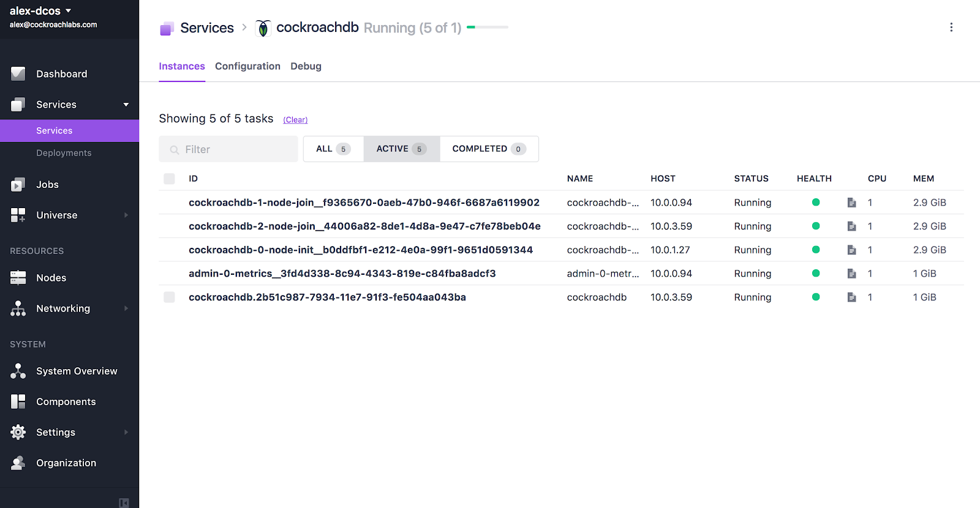Show ACTIVE 5 tasks filter

click(402, 149)
